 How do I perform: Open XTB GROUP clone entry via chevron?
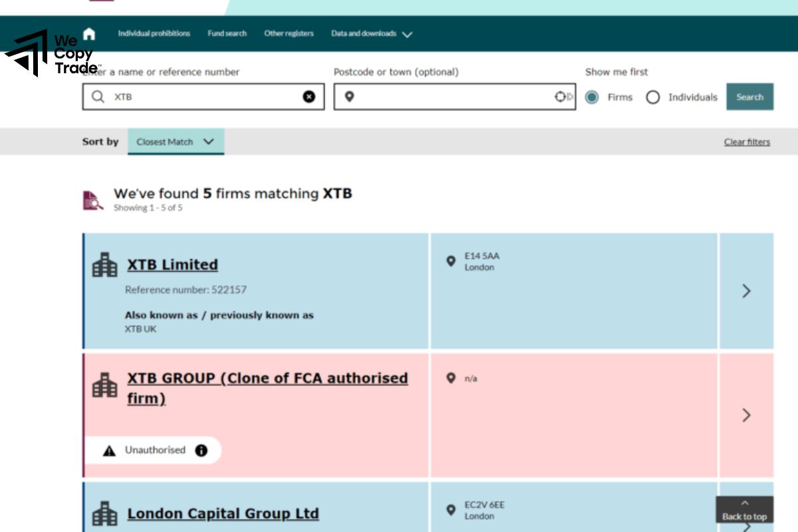point(746,415)
